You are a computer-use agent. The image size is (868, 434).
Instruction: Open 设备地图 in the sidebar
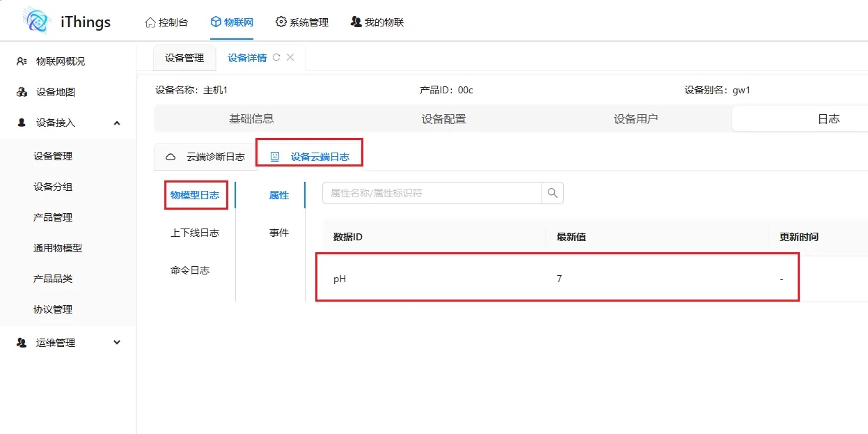tap(55, 92)
